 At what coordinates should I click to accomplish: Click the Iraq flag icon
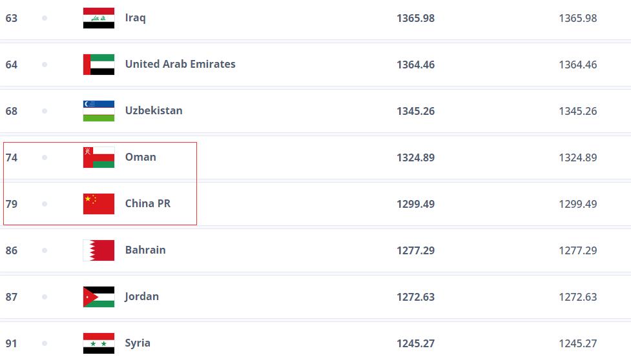click(99, 18)
